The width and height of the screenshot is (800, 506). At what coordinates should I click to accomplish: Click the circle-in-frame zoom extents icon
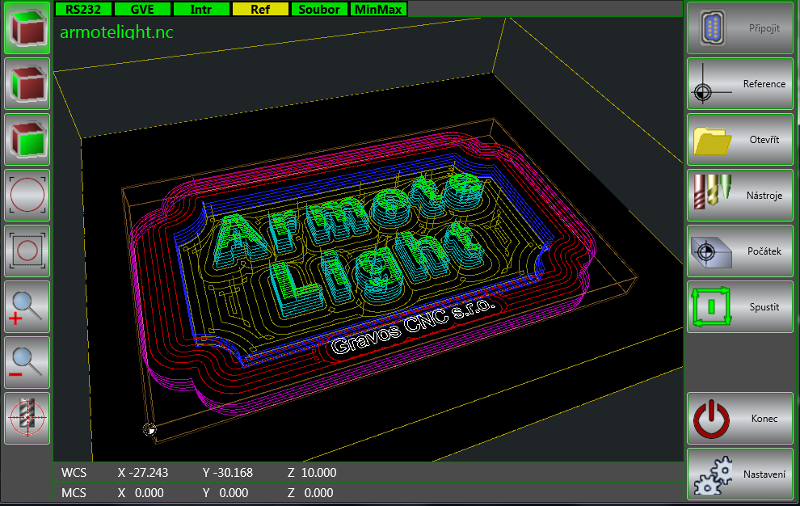tap(27, 251)
